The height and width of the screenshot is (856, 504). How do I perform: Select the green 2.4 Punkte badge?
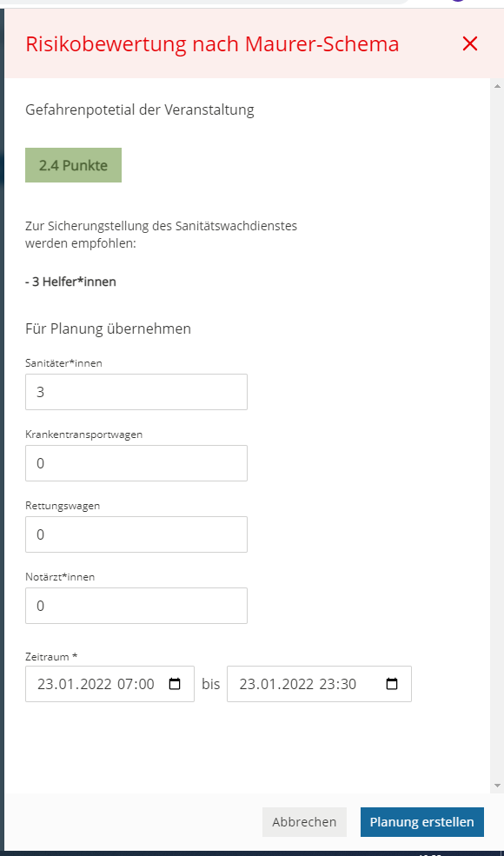pos(73,165)
